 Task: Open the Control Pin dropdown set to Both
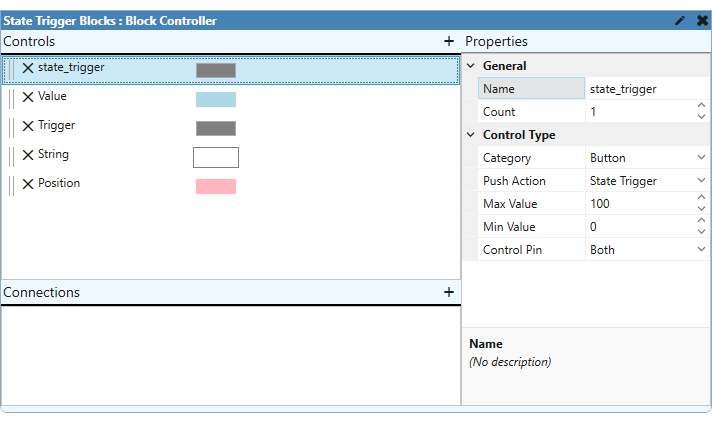tap(701, 250)
